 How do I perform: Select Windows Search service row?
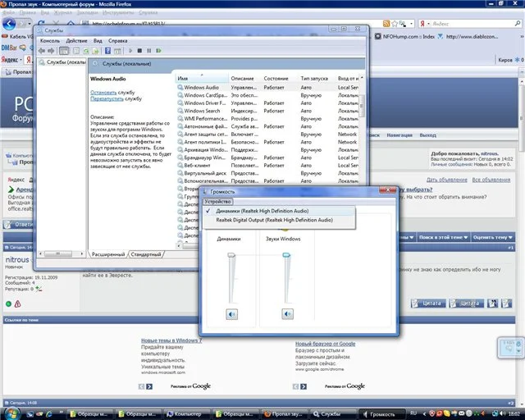coord(267,111)
